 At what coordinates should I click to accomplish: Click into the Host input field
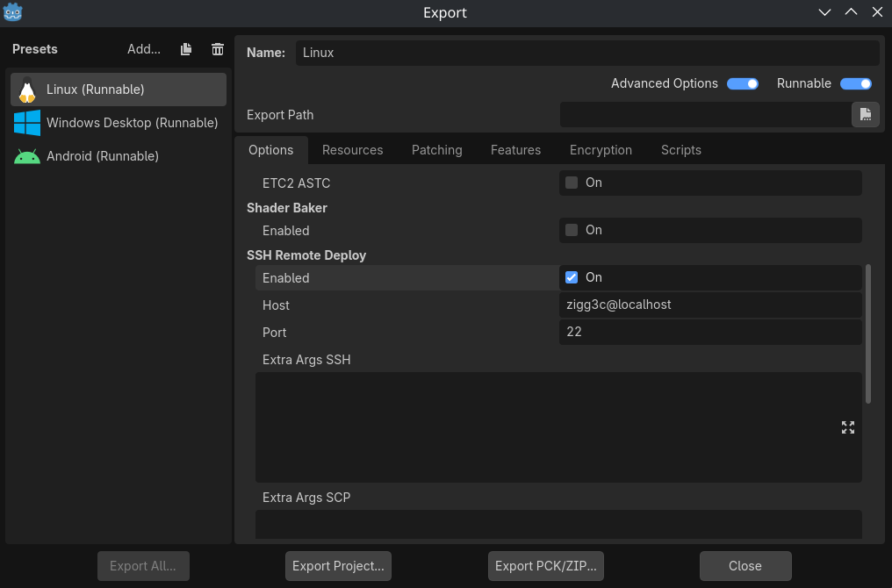point(709,305)
